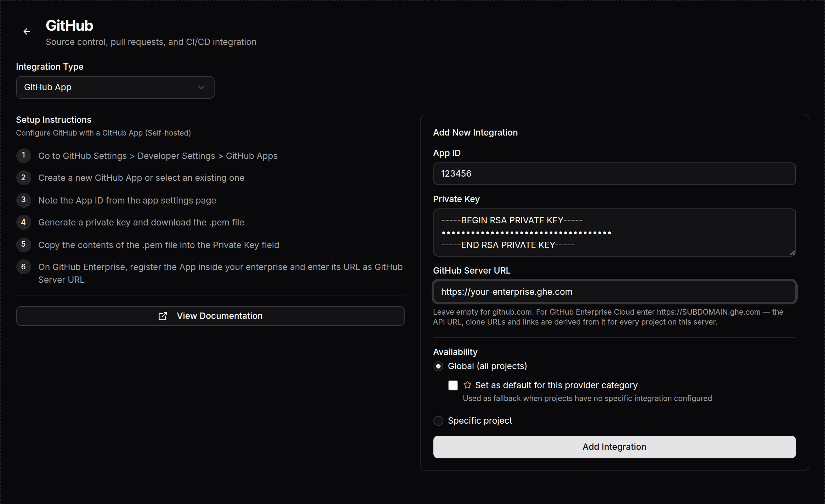
Task: Click 'Source control, pull requests' subtitle
Action: [x=151, y=42]
